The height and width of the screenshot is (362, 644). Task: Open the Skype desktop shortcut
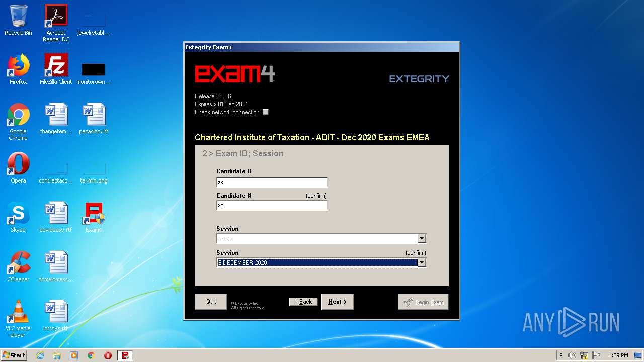(x=18, y=217)
